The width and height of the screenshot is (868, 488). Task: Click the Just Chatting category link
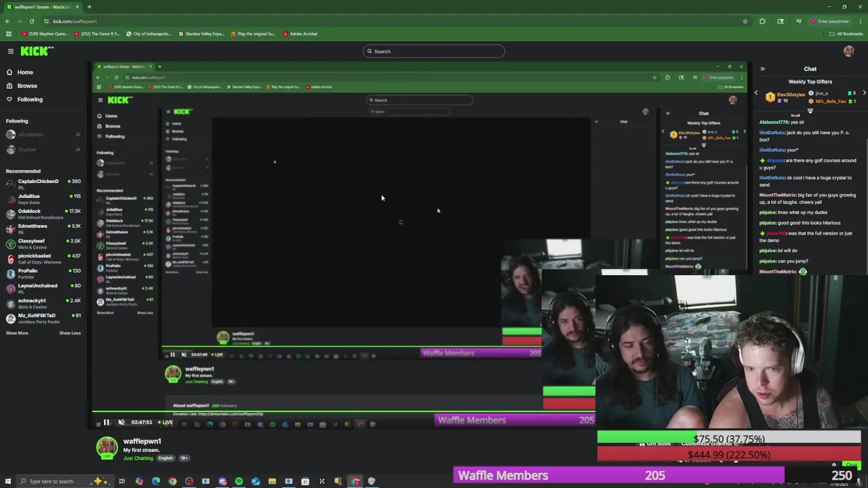click(x=138, y=458)
